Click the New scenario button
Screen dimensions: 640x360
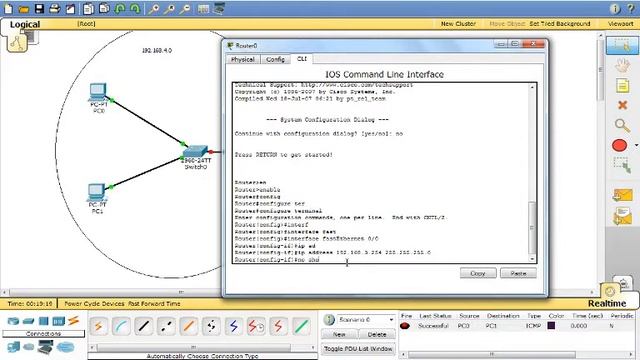pos(339,334)
